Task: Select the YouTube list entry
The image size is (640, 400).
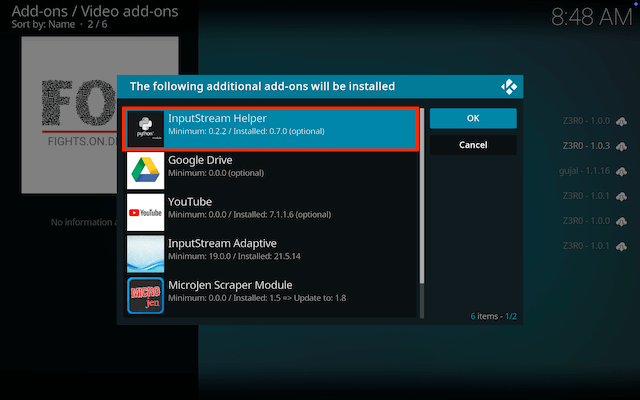Action: click(271, 212)
